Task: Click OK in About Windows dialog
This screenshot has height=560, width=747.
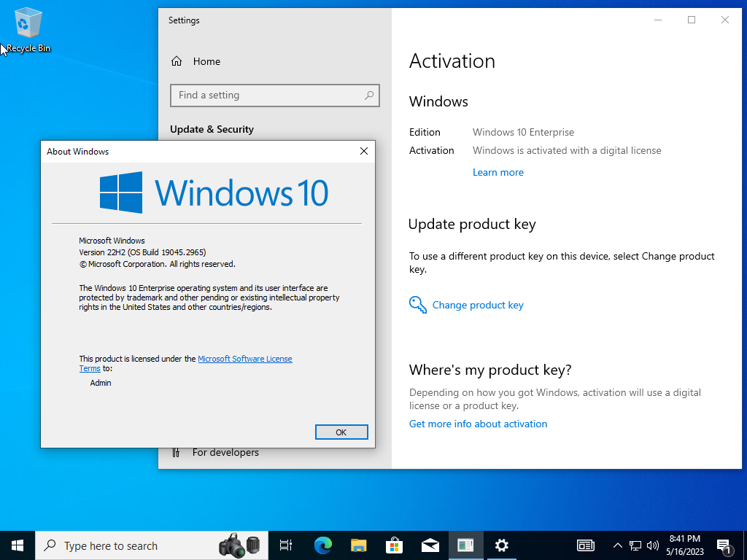Action: click(341, 432)
